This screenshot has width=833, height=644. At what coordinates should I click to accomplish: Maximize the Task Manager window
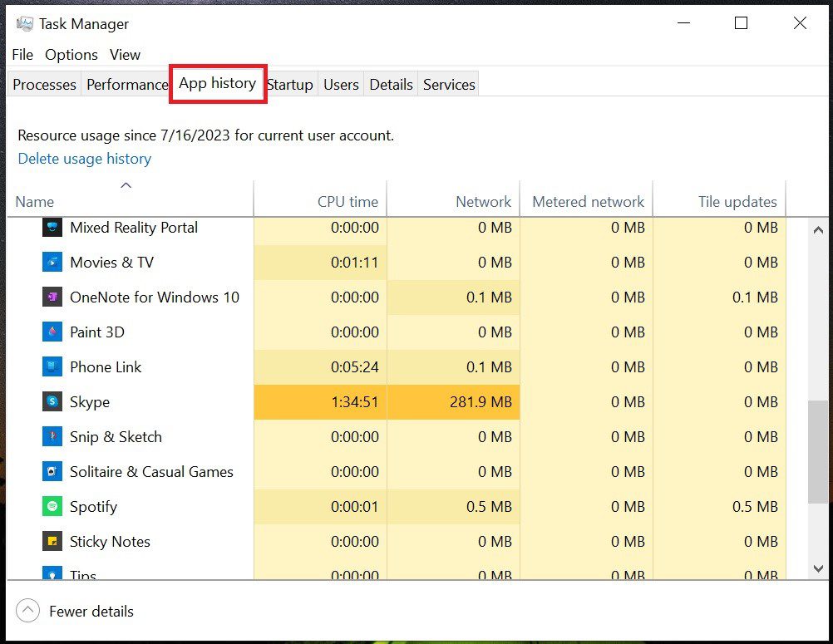741,22
